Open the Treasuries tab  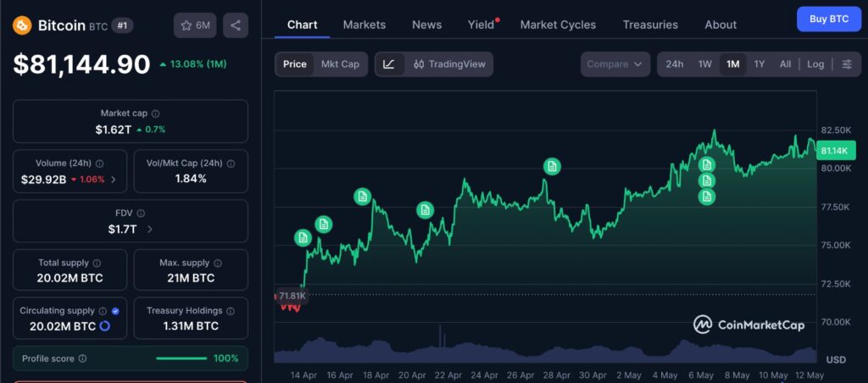tap(650, 25)
